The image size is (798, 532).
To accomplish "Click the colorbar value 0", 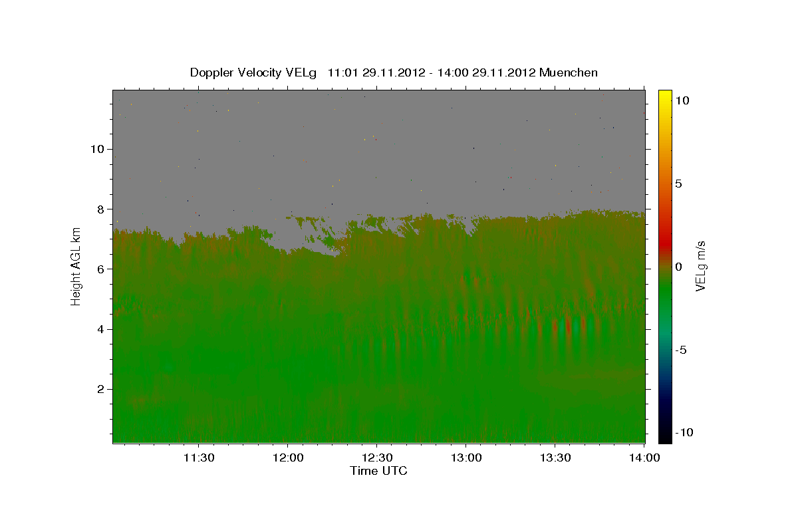I will pyautogui.click(x=678, y=267).
